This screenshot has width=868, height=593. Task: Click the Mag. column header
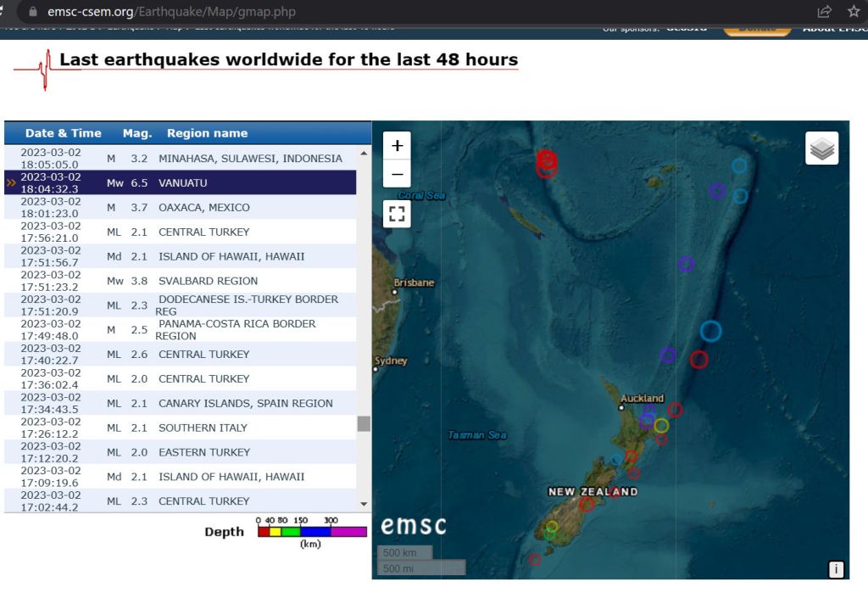tap(137, 133)
